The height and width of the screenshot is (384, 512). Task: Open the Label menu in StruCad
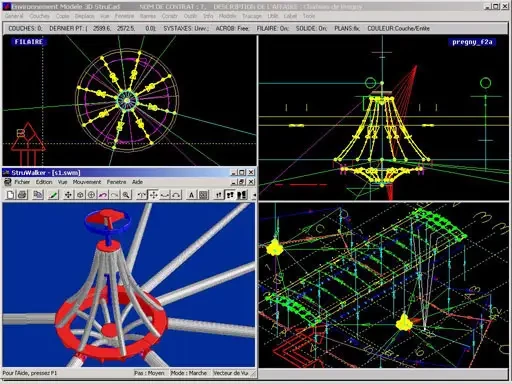click(290, 16)
